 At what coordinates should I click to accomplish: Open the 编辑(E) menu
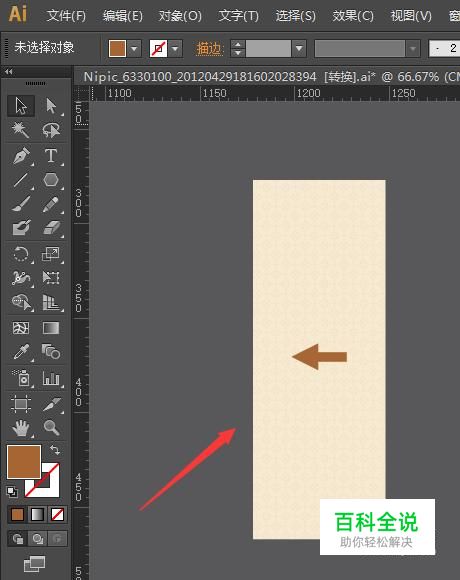(123, 16)
